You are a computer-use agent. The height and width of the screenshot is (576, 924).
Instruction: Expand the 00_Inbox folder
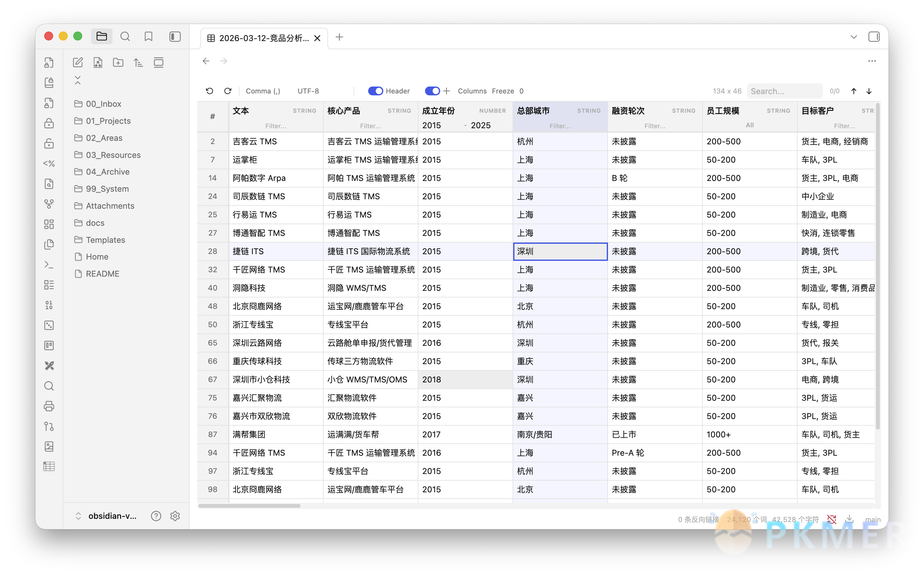[103, 104]
